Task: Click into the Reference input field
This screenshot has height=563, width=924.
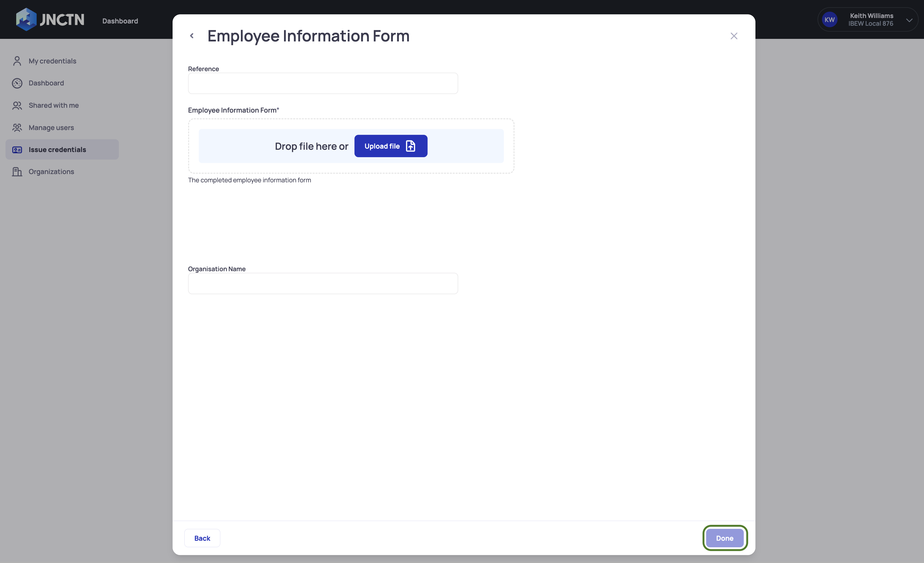Action: [x=323, y=84]
